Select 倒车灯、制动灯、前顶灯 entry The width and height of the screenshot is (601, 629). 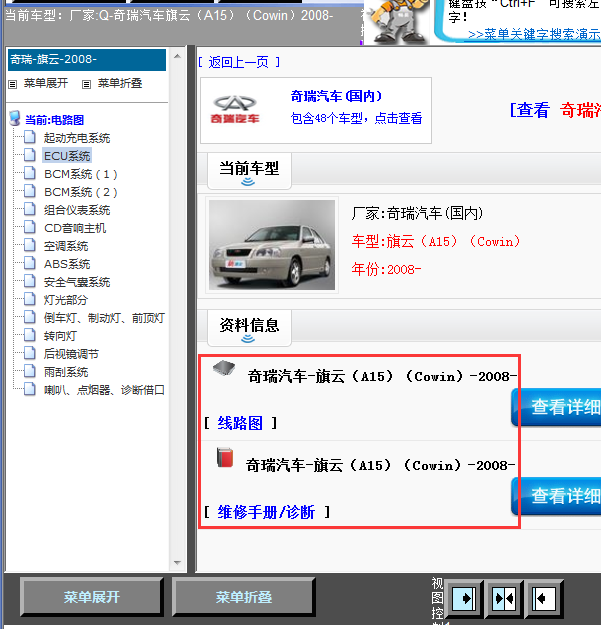click(104, 318)
